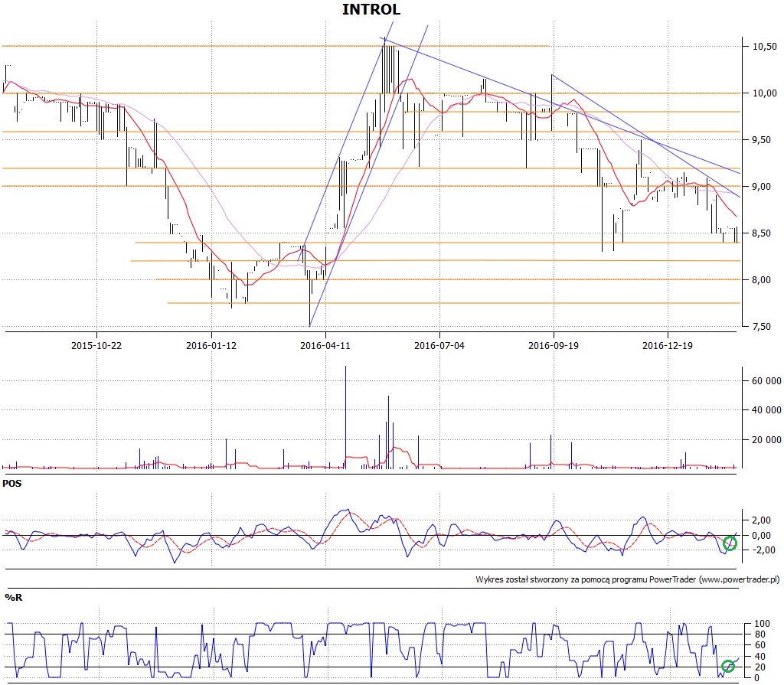Click the 20 000 volume axis label
Viewport: 784px width, 685px height.
[x=766, y=439]
